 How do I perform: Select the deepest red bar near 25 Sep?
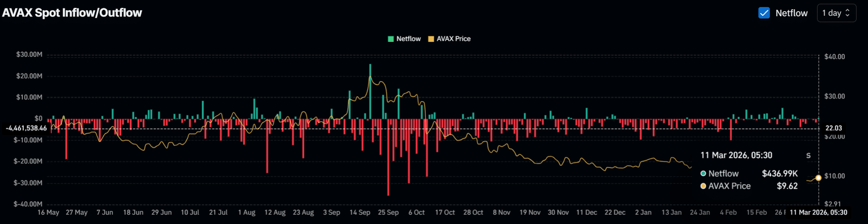point(388,157)
